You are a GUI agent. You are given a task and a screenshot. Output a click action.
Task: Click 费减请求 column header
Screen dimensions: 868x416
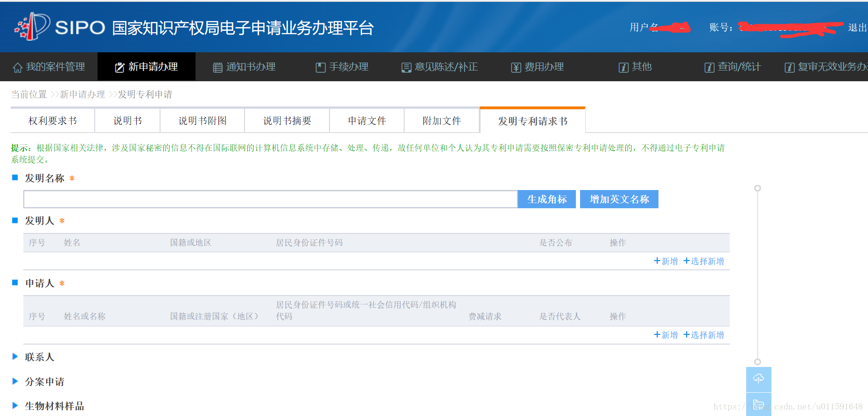coord(485,317)
